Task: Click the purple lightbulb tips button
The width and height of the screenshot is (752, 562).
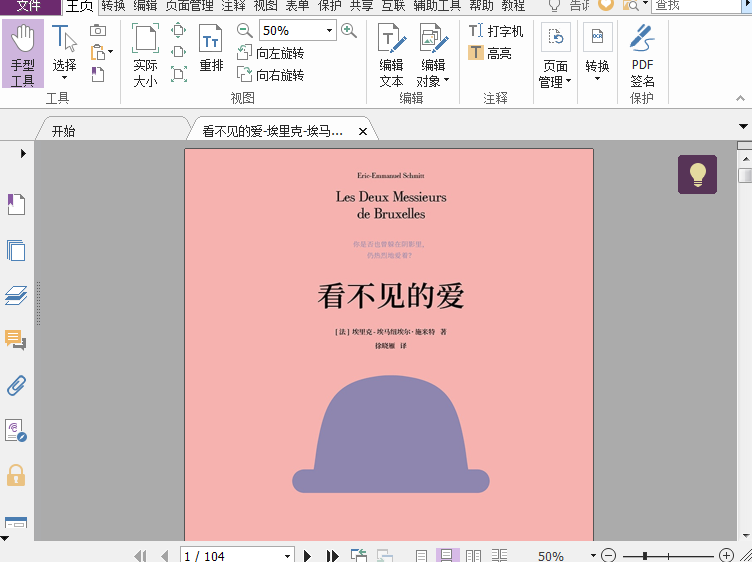Action: pos(697,174)
